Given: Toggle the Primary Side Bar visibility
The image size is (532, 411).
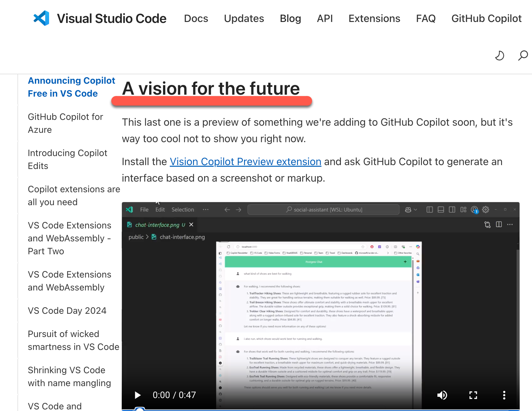Looking at the screenshot, I should 429,209.
